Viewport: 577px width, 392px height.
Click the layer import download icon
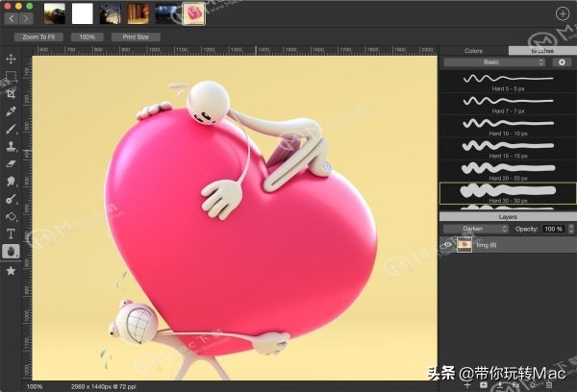click(x=500, y=385)
